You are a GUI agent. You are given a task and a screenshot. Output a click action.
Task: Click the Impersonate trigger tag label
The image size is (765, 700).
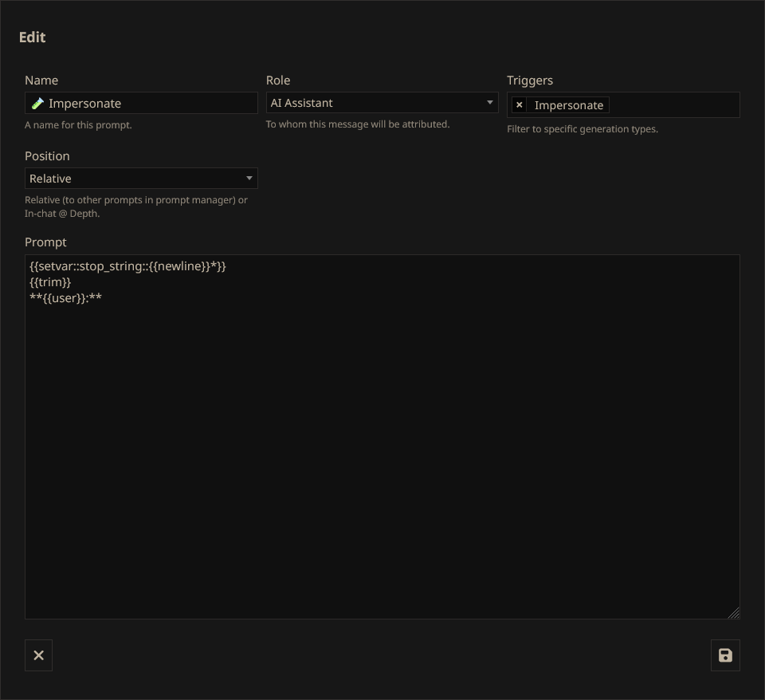coord(568,105)
